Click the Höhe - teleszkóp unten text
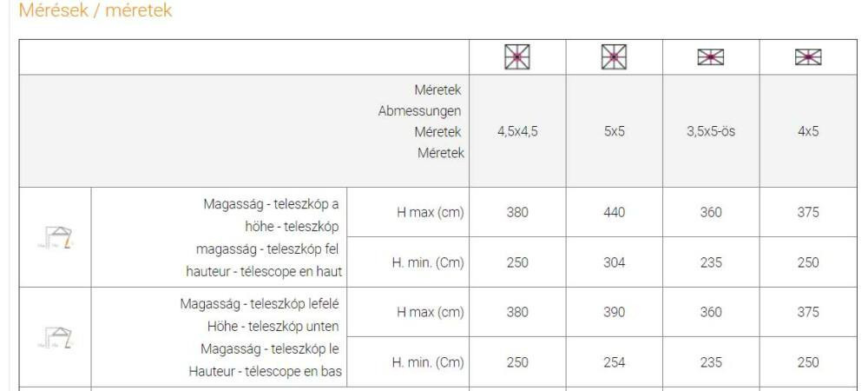 (273, 326)
